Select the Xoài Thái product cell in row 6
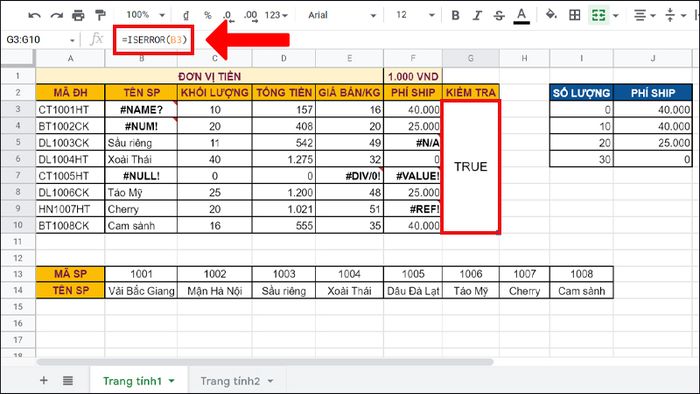The image size is (700, 394). coord(141,159)
